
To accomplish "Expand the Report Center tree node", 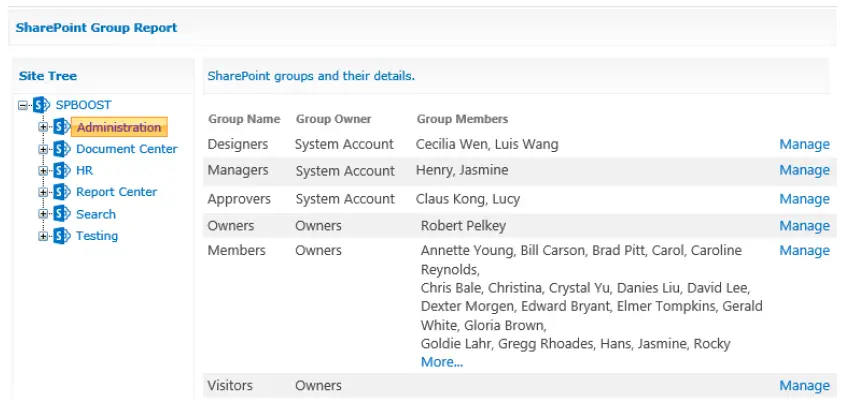I will pos(43,192).
